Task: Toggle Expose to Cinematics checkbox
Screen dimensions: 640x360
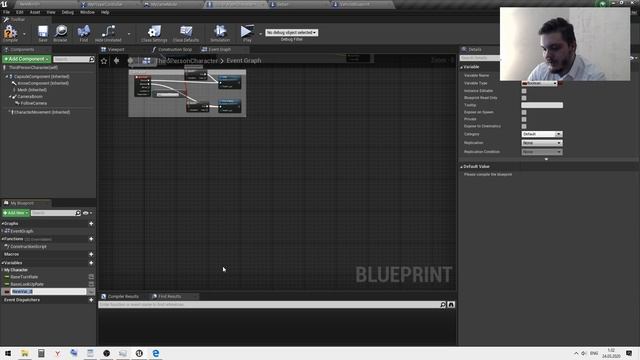Action: (524, 126)
